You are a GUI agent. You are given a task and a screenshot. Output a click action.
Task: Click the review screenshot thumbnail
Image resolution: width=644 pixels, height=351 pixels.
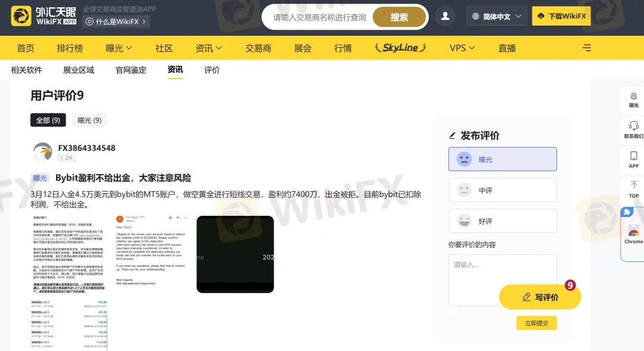(x=235, y=255)
